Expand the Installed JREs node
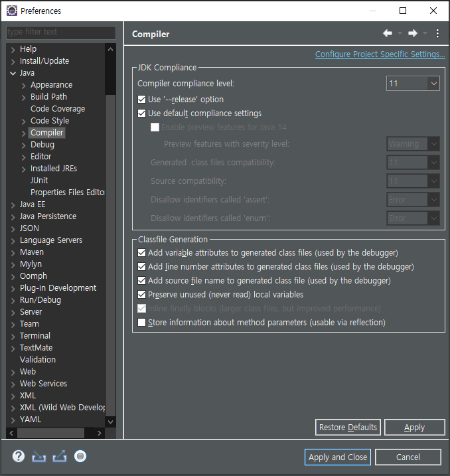Viewport: 450px width, 476px height. 24,169
